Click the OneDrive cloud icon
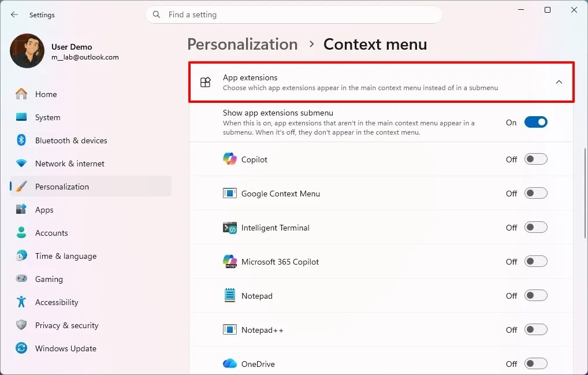The width and height of the screenshot is (588, 375). click(229, 363)
